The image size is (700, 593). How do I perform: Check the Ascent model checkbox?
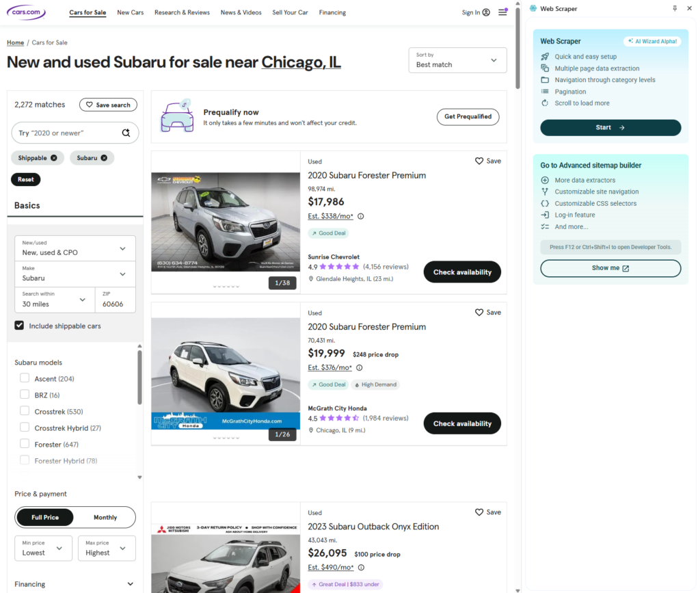[25, 378]
